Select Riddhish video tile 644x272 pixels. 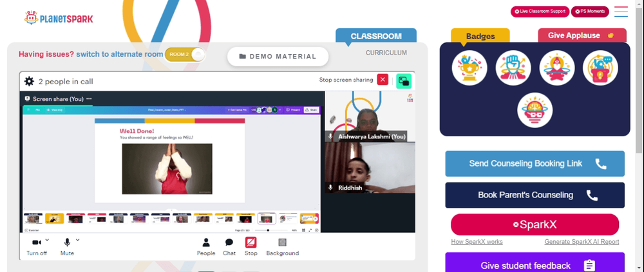(x=370, y=167)
